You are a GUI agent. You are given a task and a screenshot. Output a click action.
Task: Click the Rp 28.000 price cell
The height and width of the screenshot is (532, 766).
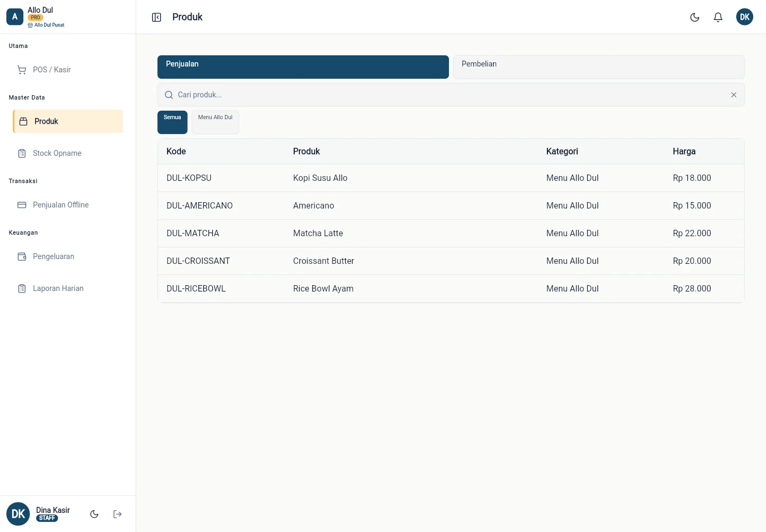[692, 289]
